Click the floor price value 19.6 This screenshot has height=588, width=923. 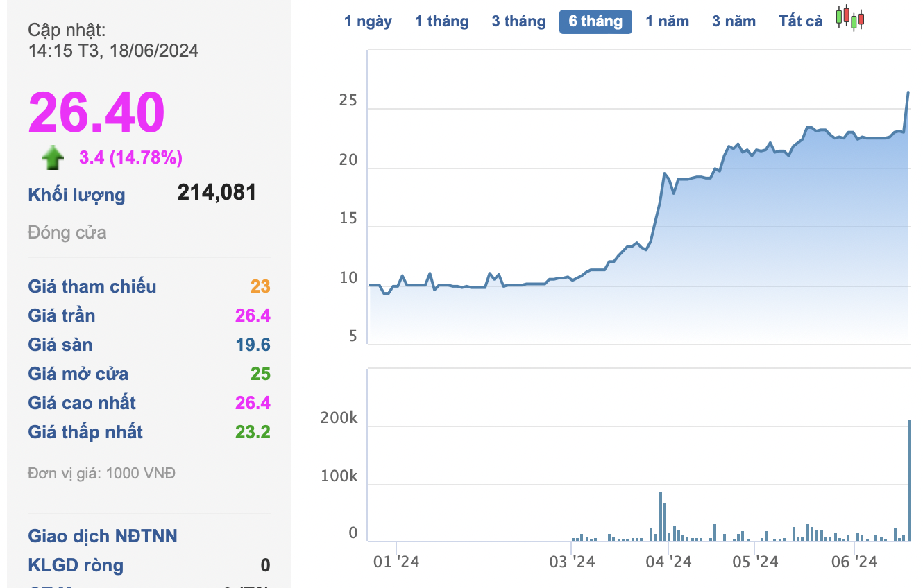pyautogui.click(x=253, y=345)
